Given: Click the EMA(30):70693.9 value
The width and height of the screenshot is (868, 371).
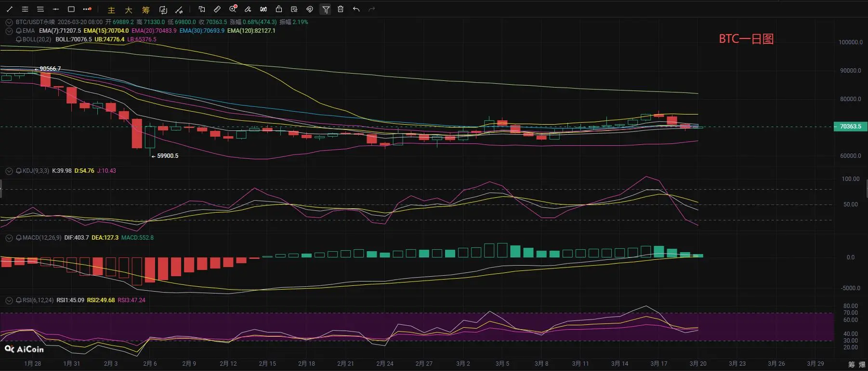Looking at the screenshot, I should coord(202,31).
